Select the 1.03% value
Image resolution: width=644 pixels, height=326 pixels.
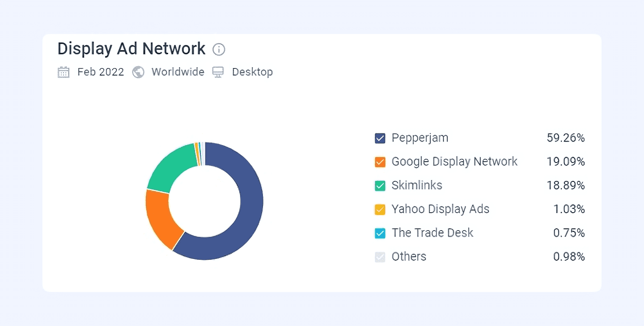pyautogui.click(x=569, y=209)
